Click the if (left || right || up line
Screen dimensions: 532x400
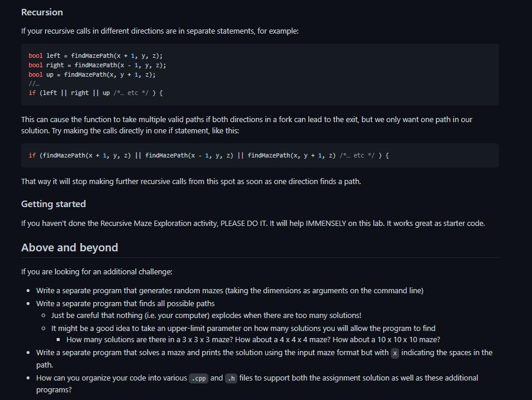click(x=96, y=93)
